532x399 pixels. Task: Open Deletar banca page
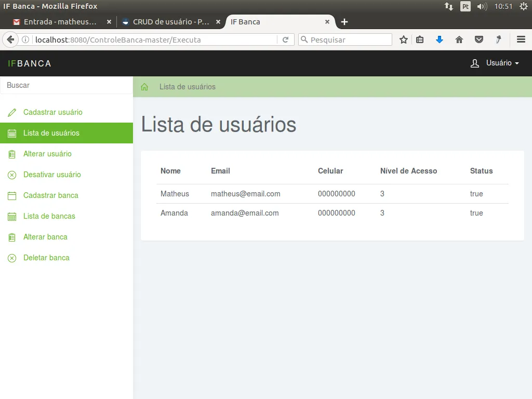click(66, 258)
